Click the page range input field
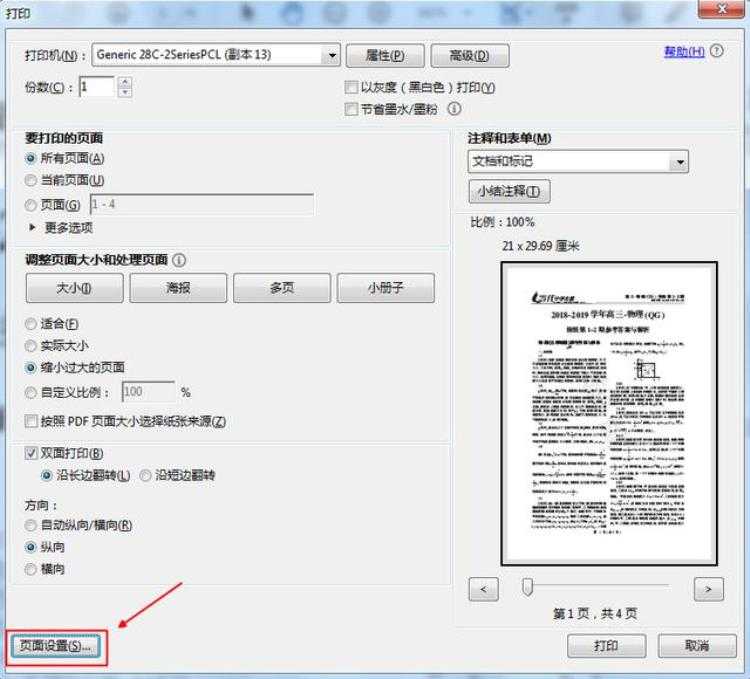 (x=200, y=204)
